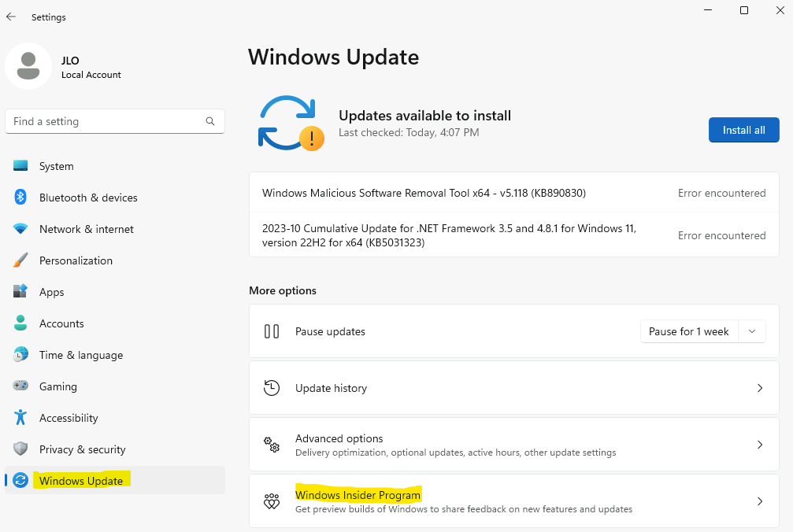Viewport: 793px width, 532px height.
Task: Click the JLO user avatar picture
Action: tap(28, 66)
